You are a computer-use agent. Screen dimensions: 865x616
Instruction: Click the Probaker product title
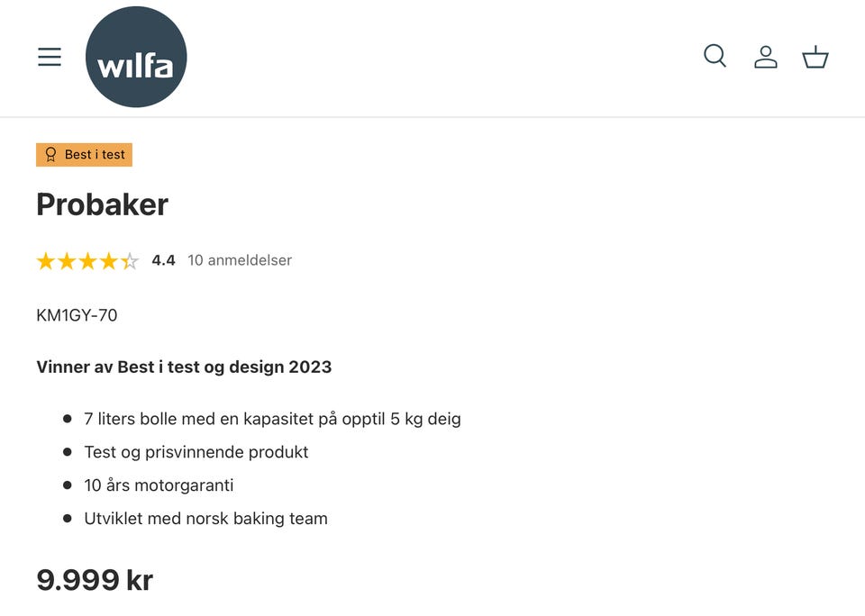102,204
